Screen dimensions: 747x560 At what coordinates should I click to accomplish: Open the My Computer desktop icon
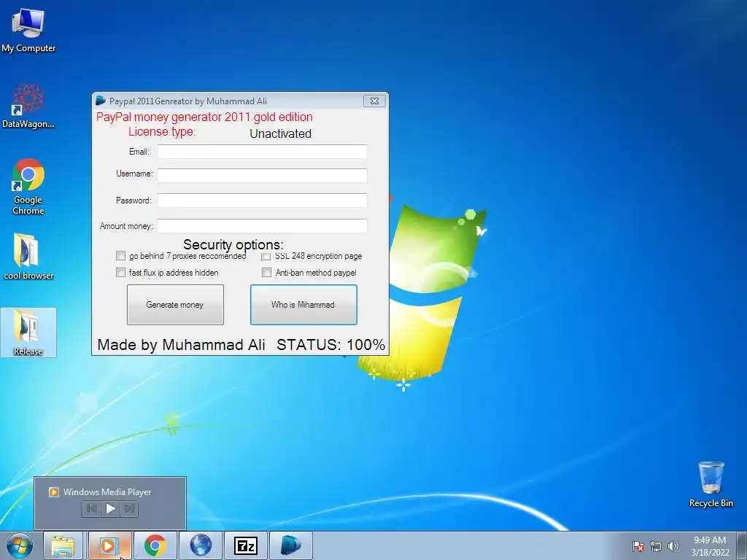[28, 30]
